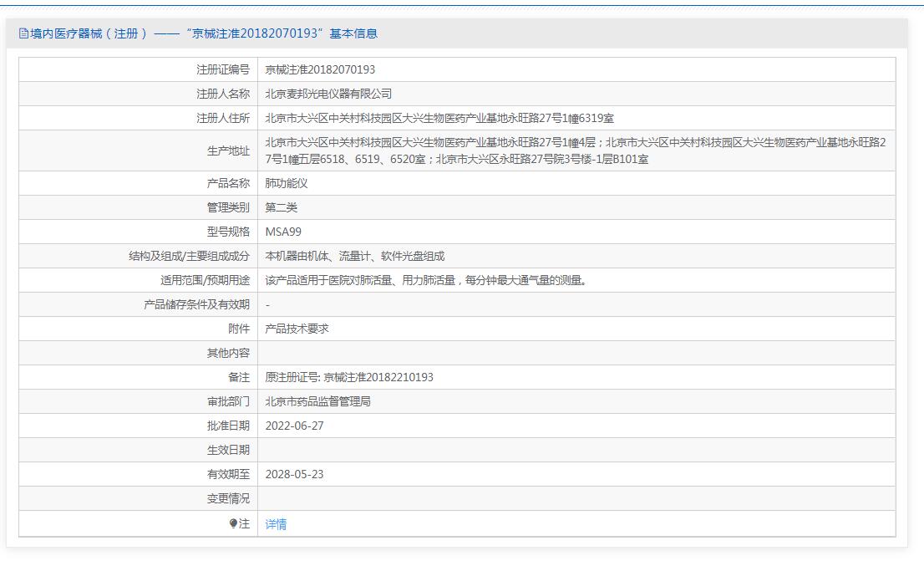Click the production address ending 1层B101室
Image resolution: width=924 pixels, height=561 pixels.
tap(576, 150)
